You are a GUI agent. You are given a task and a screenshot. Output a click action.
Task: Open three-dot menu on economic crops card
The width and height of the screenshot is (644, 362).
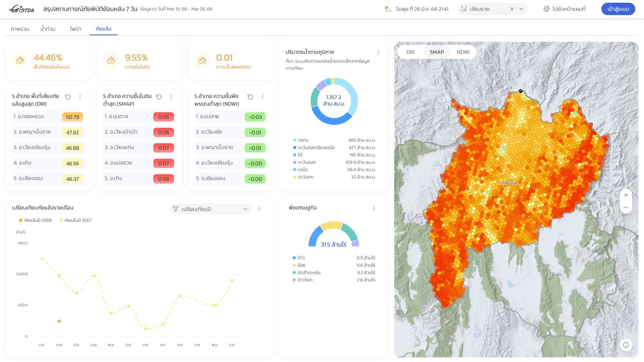(374, 208)
